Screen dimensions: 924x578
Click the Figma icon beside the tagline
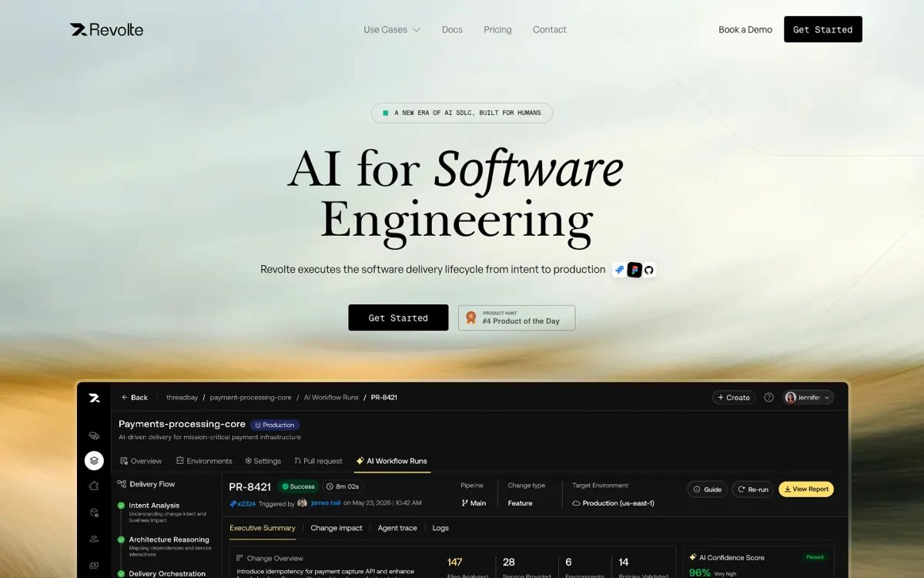634,270
